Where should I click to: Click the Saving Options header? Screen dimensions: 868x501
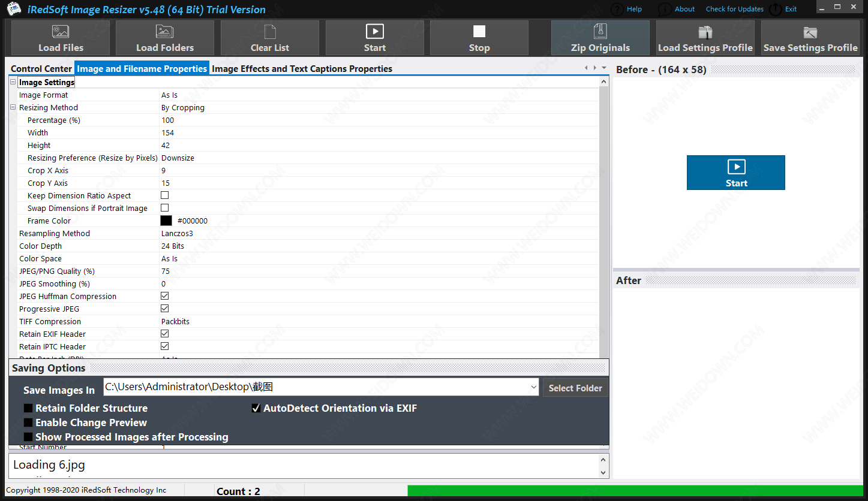pyautogui.click(x=49, y=368)
